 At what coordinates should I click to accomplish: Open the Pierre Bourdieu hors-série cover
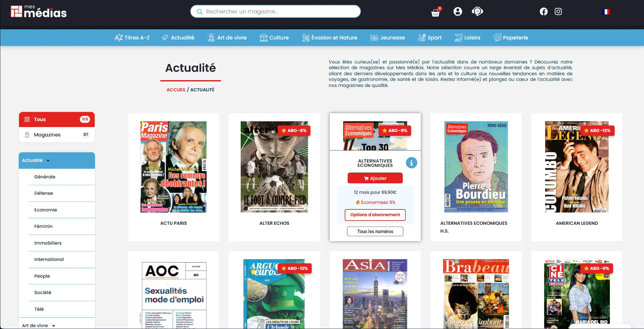coord(476,167)
